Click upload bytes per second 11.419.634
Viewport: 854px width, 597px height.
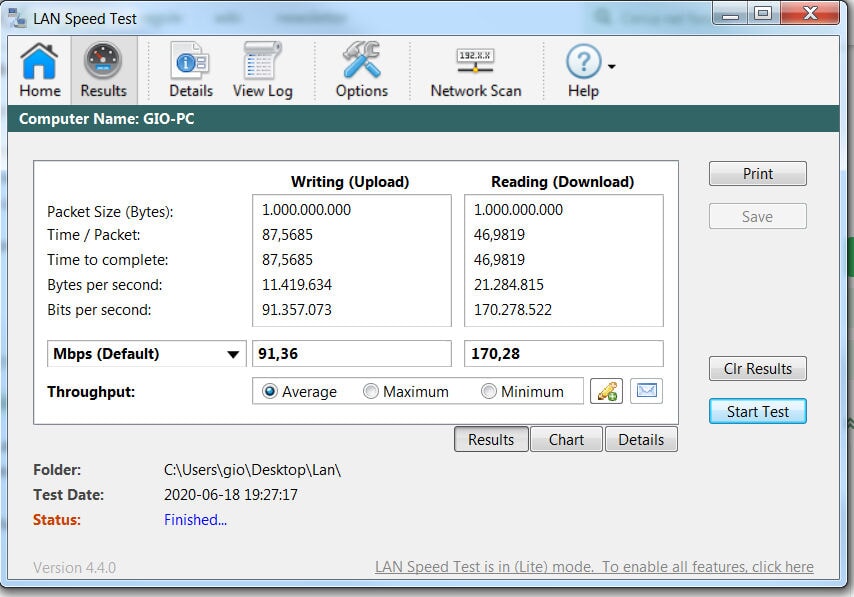(297, 285)
